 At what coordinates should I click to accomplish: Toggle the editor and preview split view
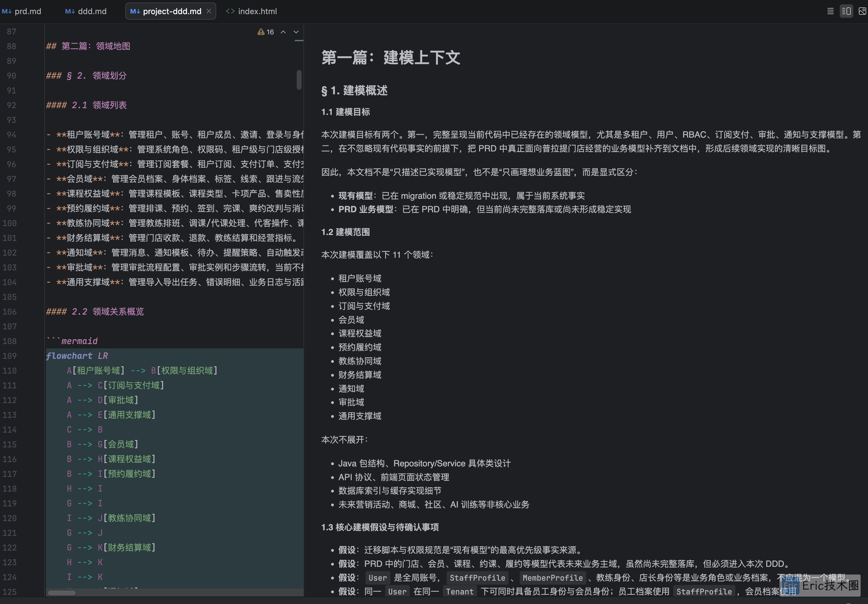tap(846, 11)
